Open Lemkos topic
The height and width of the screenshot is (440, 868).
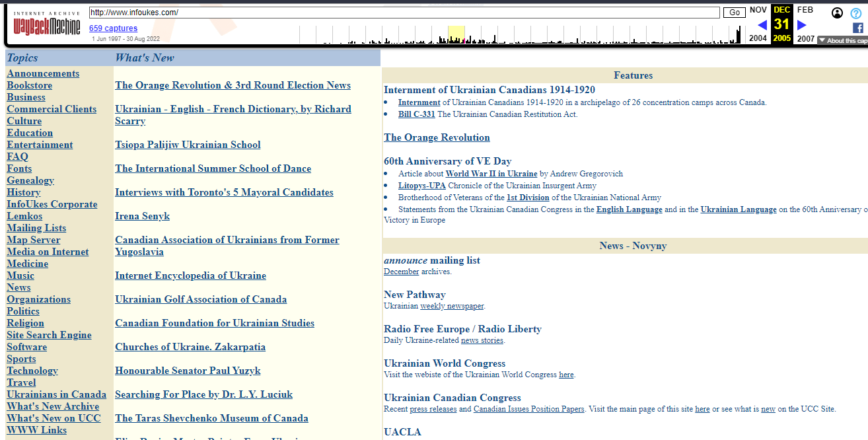[x=24, y=216]
